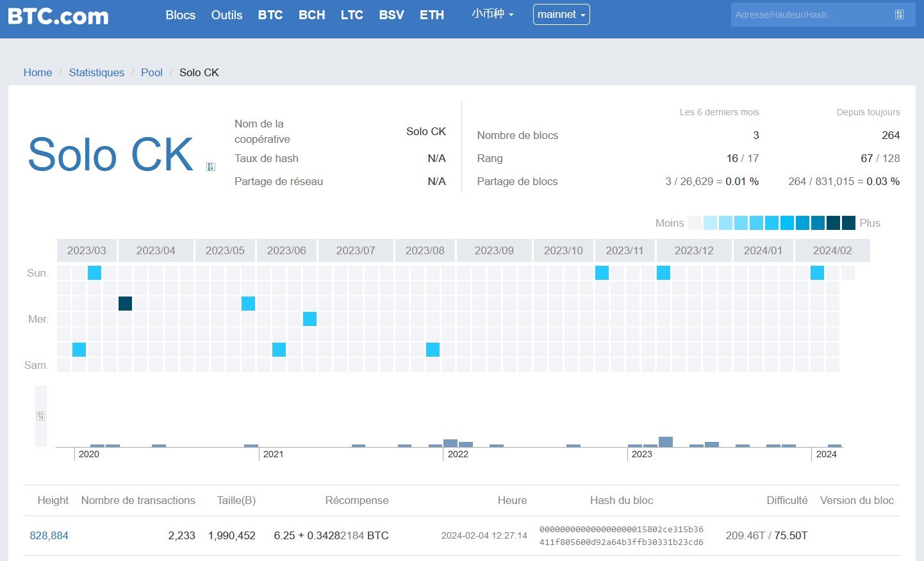
Task: Click the Récompense column header
Action: (357, 500)
